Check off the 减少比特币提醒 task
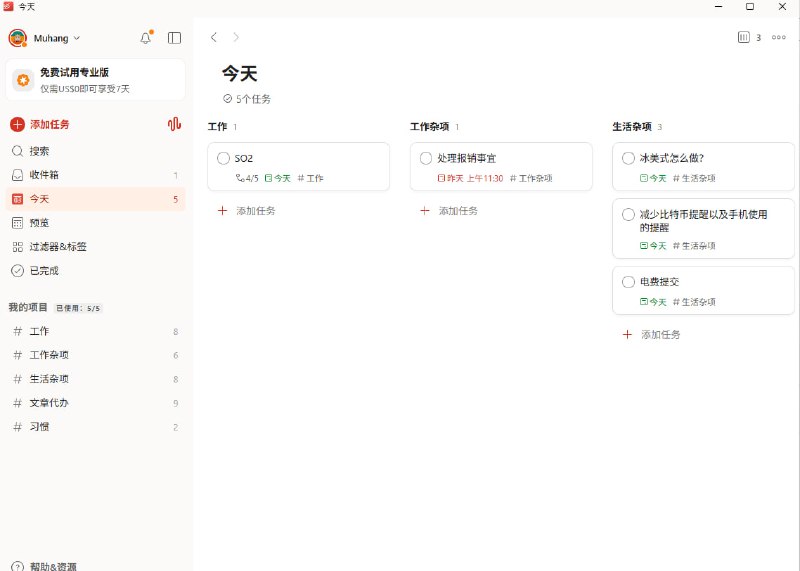 [629, 214]
